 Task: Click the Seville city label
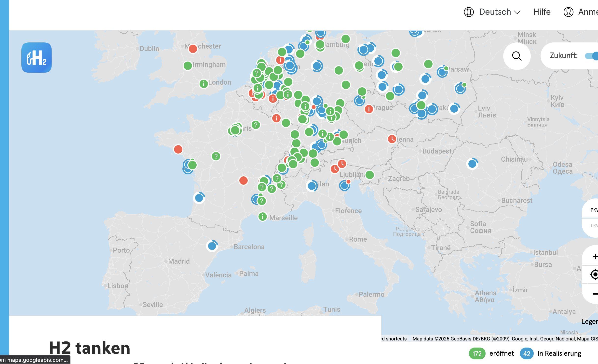[x=152, y=305]
